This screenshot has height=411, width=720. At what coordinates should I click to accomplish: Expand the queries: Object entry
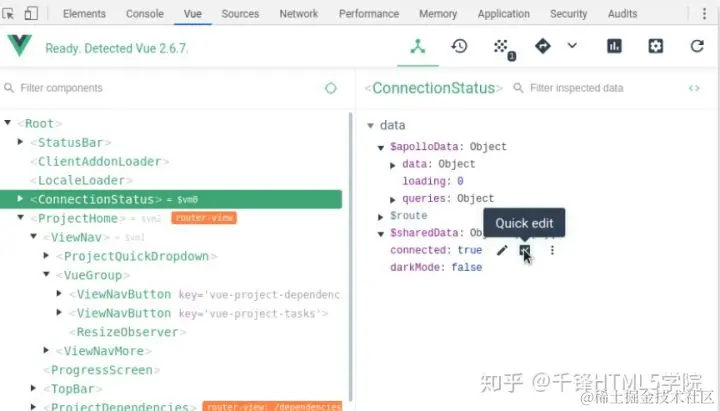click(x=393, y=199)
